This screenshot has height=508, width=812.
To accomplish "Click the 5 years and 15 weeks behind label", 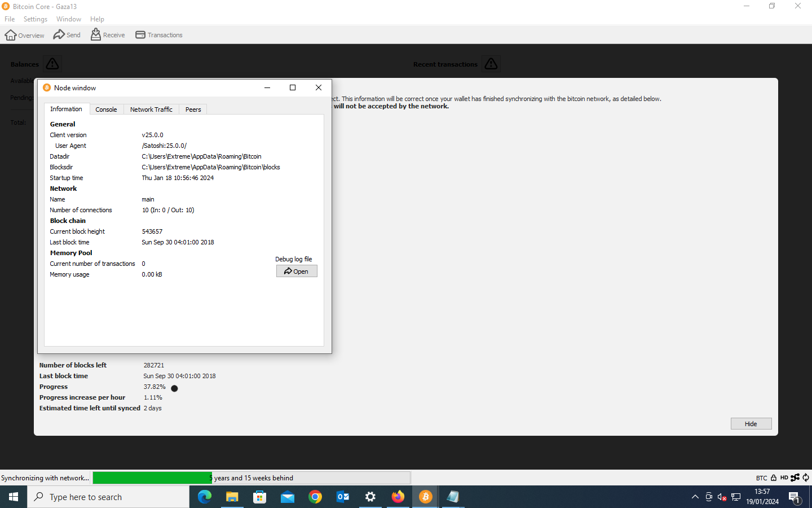I will (251, 478).
